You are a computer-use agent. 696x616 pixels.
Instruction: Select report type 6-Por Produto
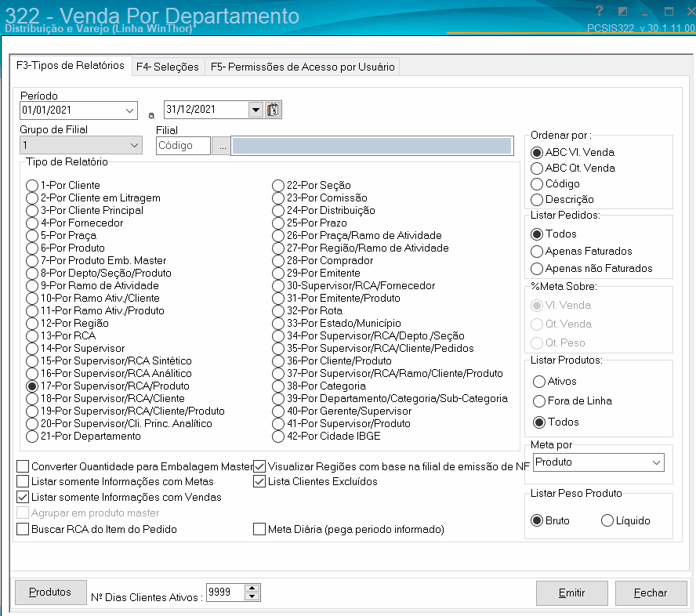65,248
